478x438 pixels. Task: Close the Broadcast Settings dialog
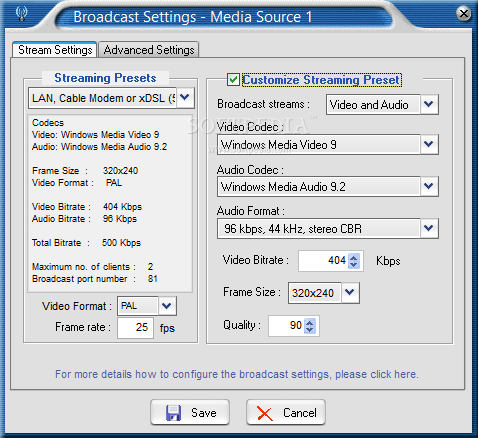(464, 14)
